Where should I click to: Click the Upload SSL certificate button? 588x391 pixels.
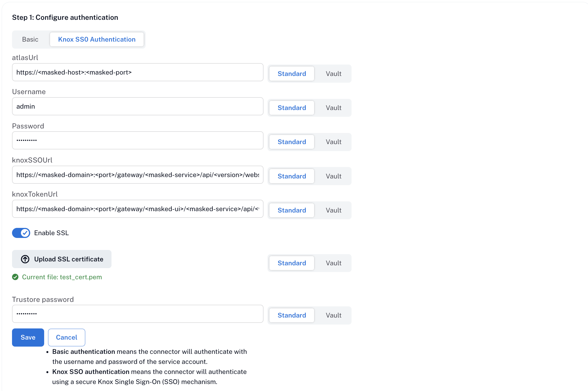pyautogui.click(x=62, y=259)
